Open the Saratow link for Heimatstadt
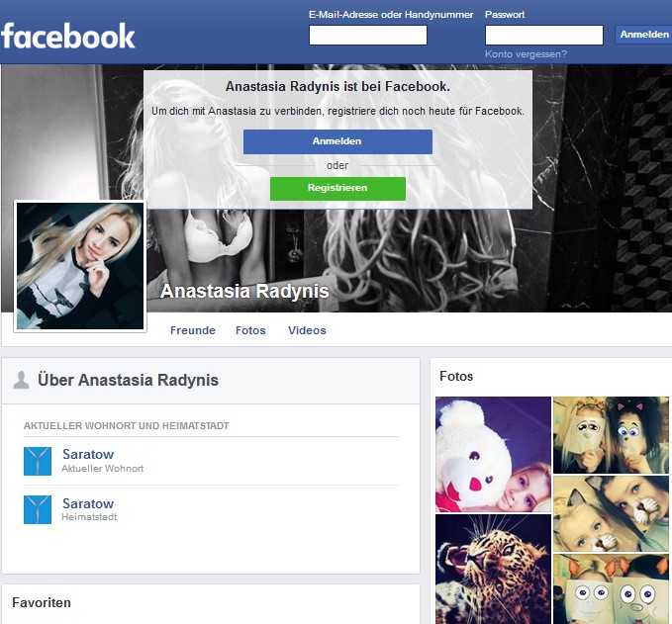Image resolution: width=672 pixels, height=624 pixels. pos(88,503)
